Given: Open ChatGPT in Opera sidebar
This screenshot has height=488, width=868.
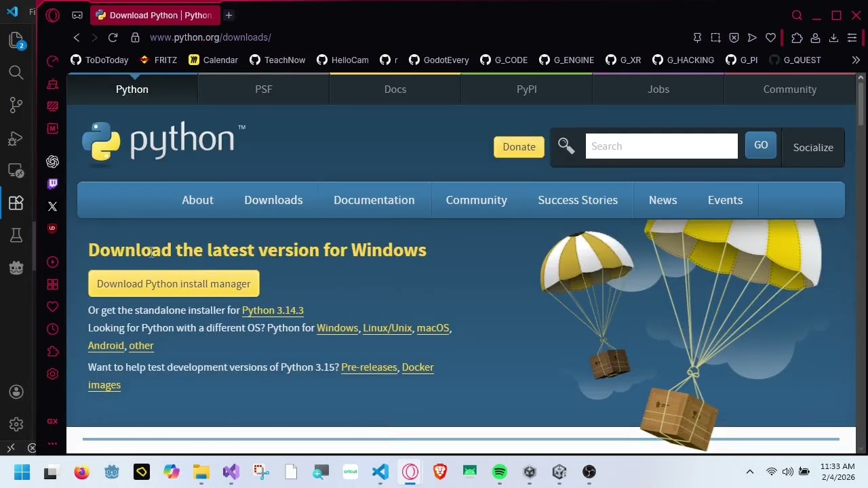Looking at the screenshot, I should pos(52,161).
